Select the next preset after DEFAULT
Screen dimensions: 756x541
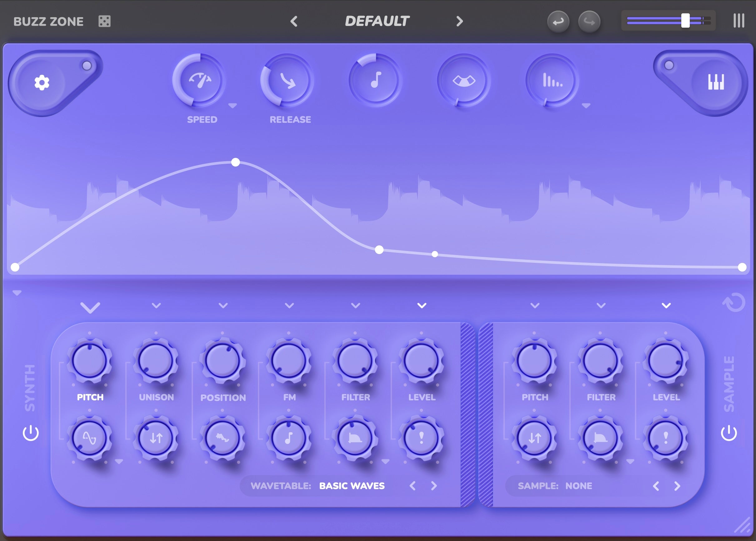point(460,21)
